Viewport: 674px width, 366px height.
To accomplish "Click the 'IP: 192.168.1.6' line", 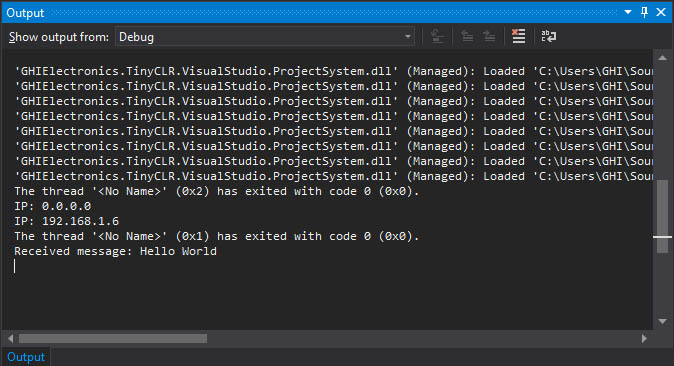I will click(67, 221).
